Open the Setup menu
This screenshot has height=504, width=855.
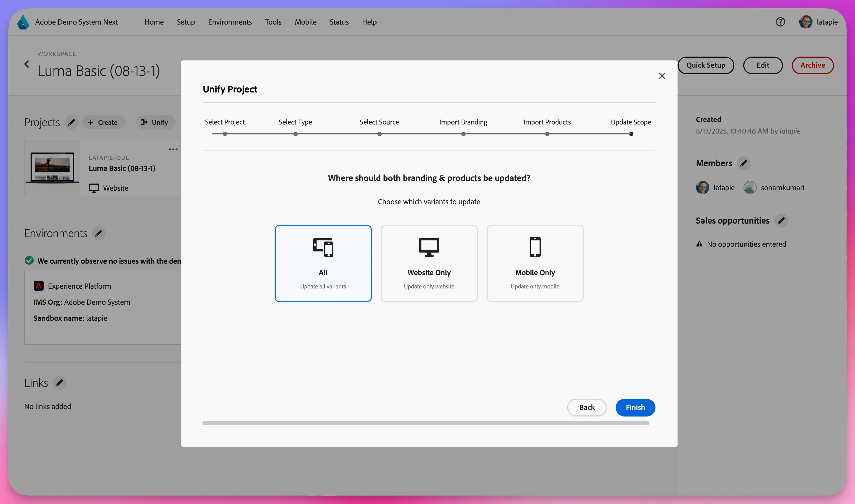pos(186,22)
